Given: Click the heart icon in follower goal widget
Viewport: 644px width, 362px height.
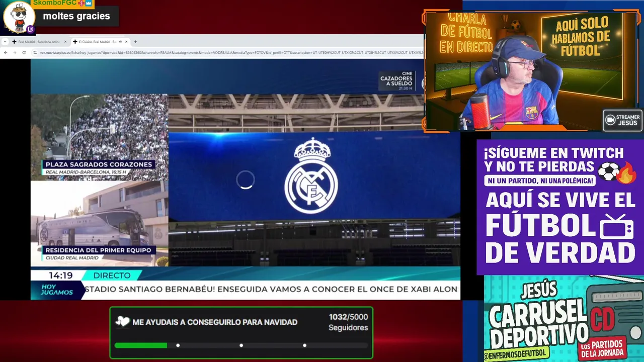Looking at the screenshot, I should [122, 322].
